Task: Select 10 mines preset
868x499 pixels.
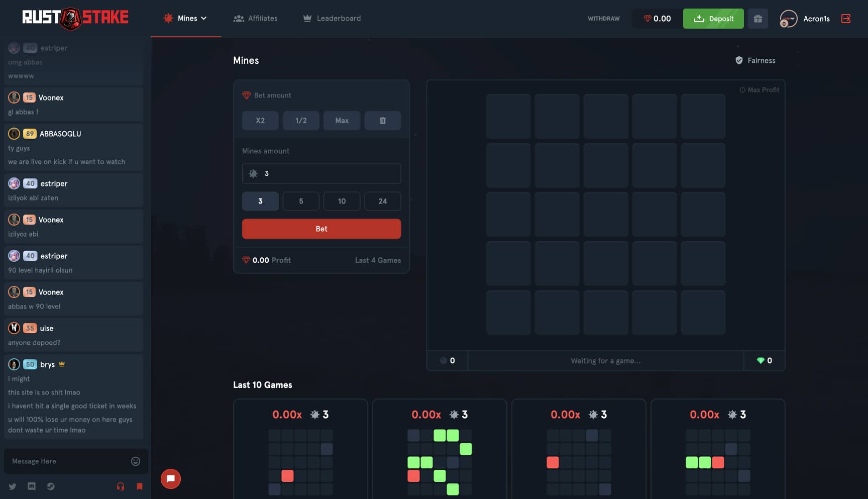Action: coord(342,201)
